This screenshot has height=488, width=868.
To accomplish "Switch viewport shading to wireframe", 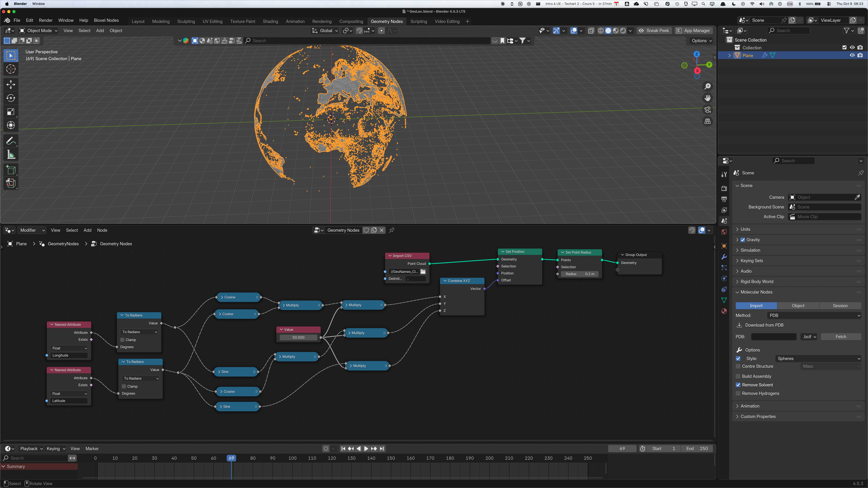I will [x=601, y=31].
